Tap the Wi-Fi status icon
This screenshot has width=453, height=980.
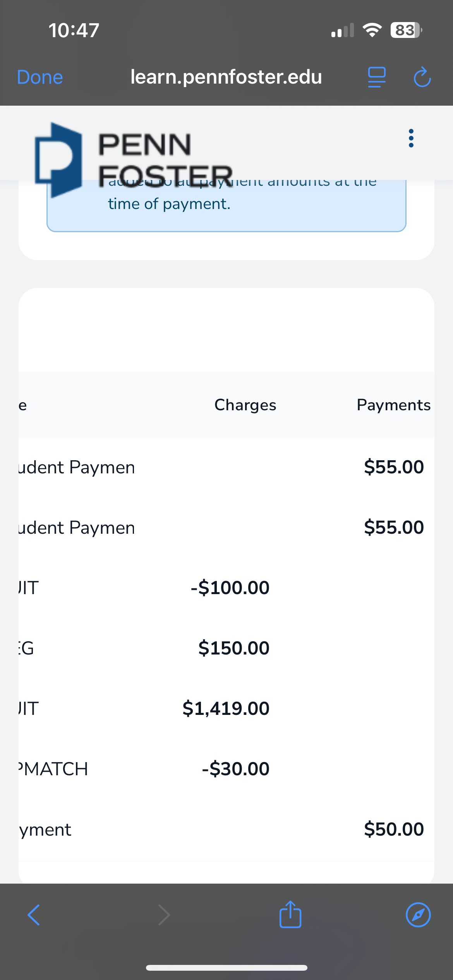[x=372, y=30]
